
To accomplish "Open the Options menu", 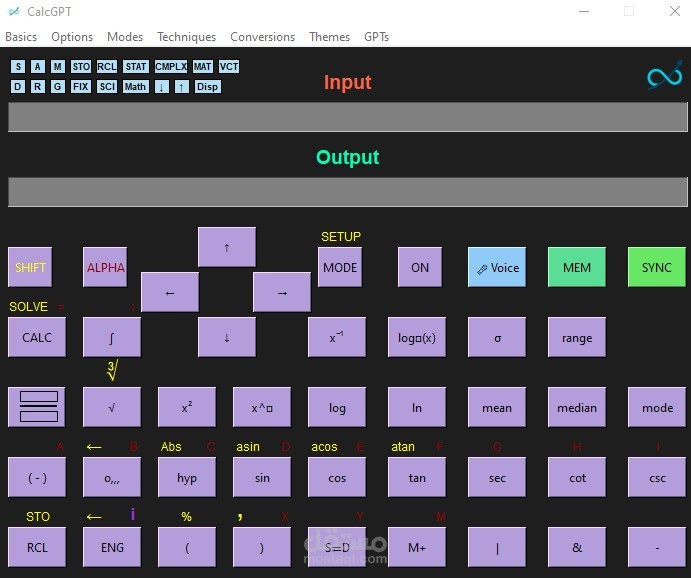I will click(72, 37).
